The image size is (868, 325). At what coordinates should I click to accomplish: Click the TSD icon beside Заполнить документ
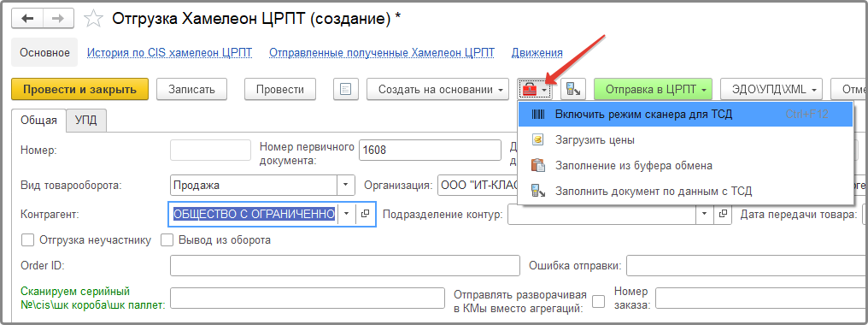538,191
